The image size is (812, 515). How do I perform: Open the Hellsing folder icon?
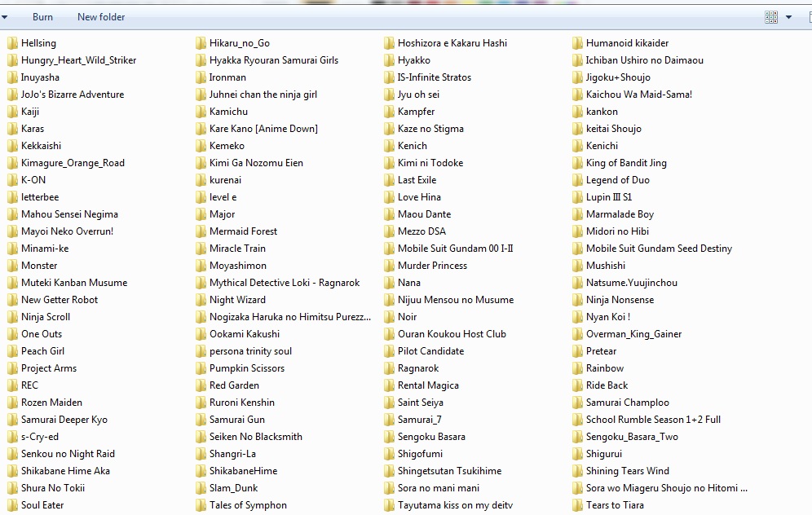click(x=11, y=42)
